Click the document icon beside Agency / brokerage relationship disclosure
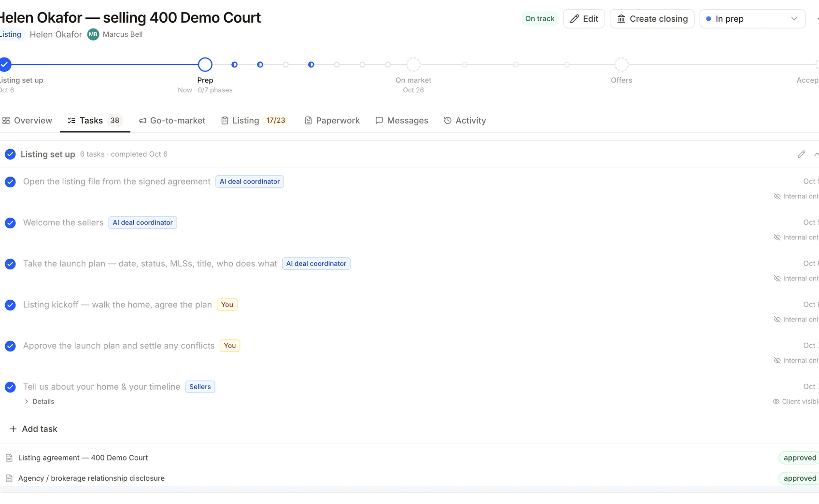The width and height of the screenshot is (819, 504). (x=9, y=478)
